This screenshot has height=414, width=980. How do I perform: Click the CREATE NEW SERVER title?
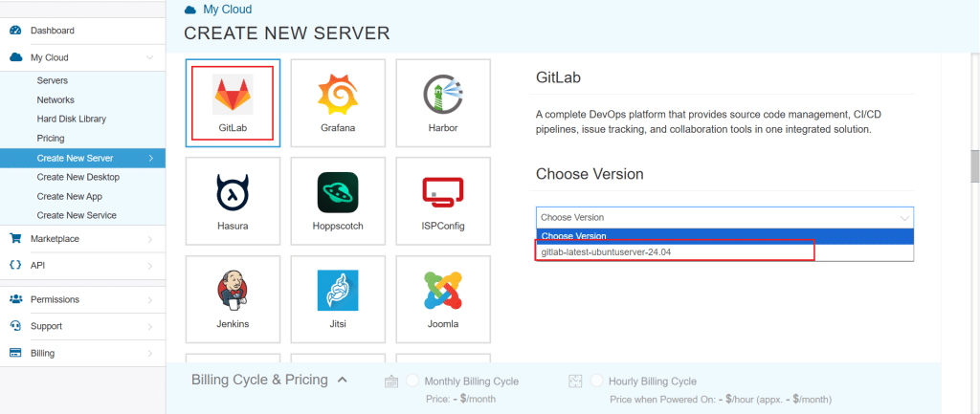(287, 33)
